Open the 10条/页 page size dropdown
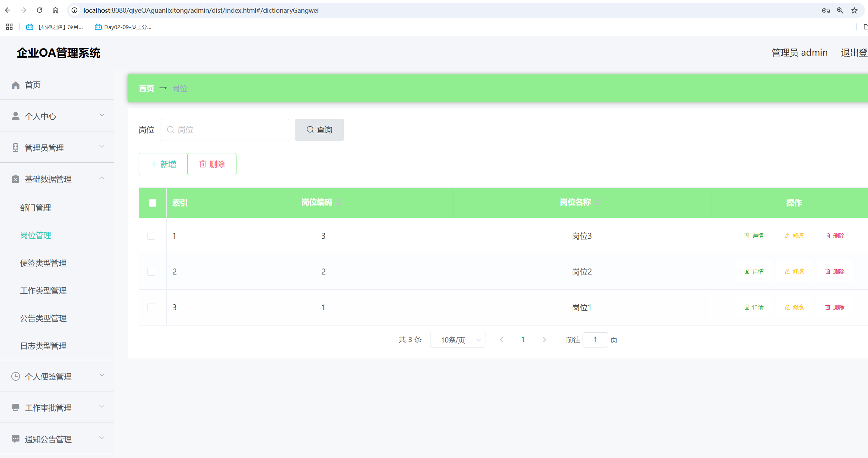Viewport: 868px width, 458px height. pyautogui.click(x=457, y=340)
